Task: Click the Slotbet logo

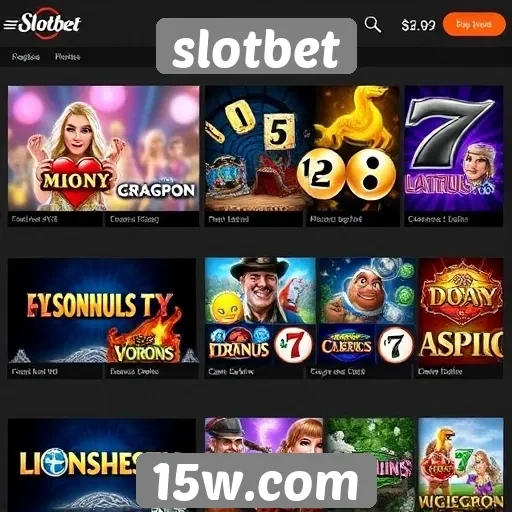Action: (49, 23)
